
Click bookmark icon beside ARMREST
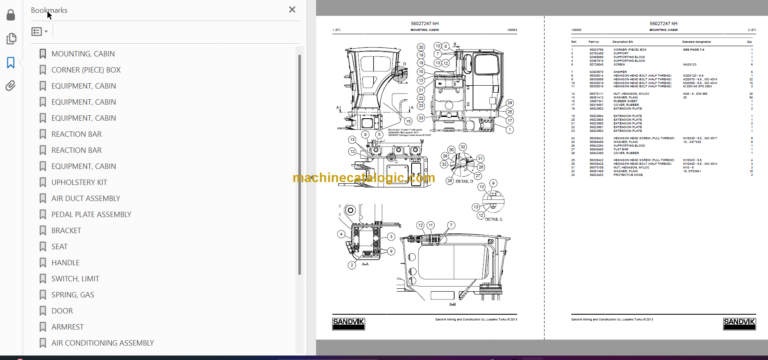pos(43,327)
